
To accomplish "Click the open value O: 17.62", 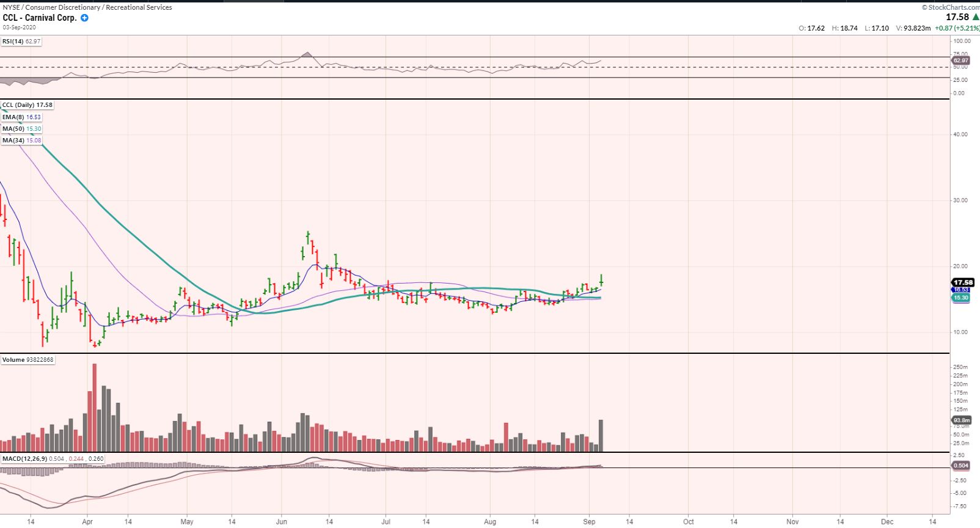I will [x=811, y=28].
